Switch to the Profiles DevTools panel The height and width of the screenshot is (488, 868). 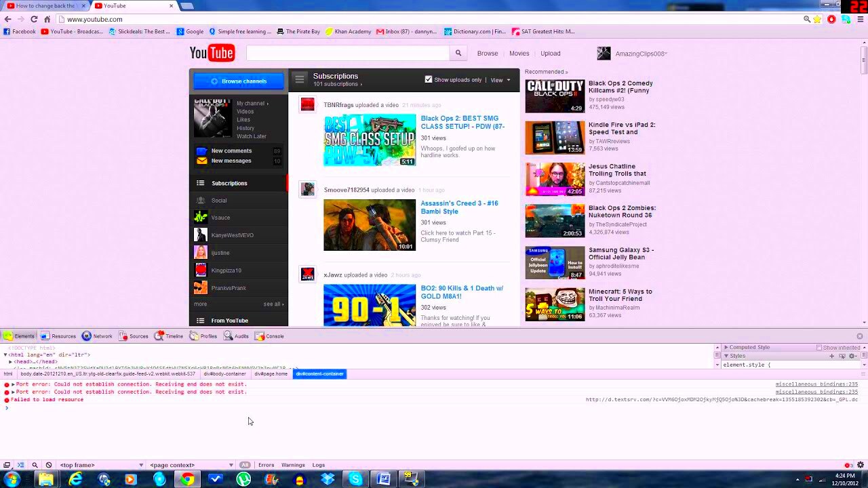click(203, 336)
